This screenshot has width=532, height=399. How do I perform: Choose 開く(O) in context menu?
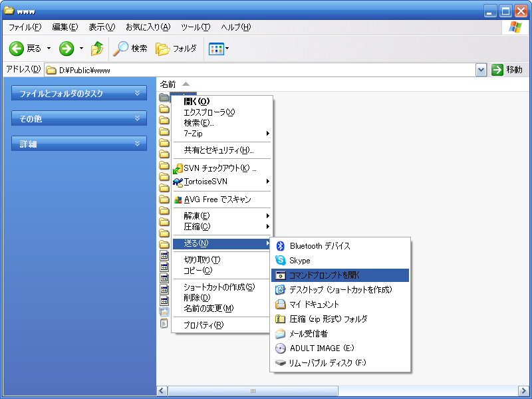[222, 101]
